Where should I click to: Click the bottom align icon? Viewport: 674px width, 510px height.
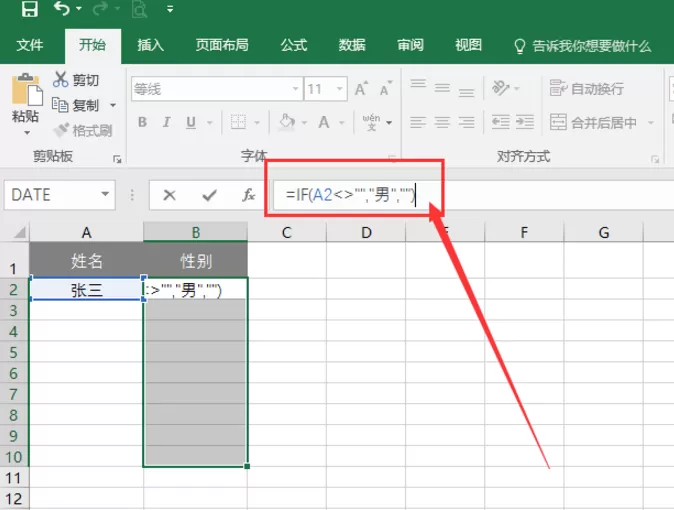(466, 92)
